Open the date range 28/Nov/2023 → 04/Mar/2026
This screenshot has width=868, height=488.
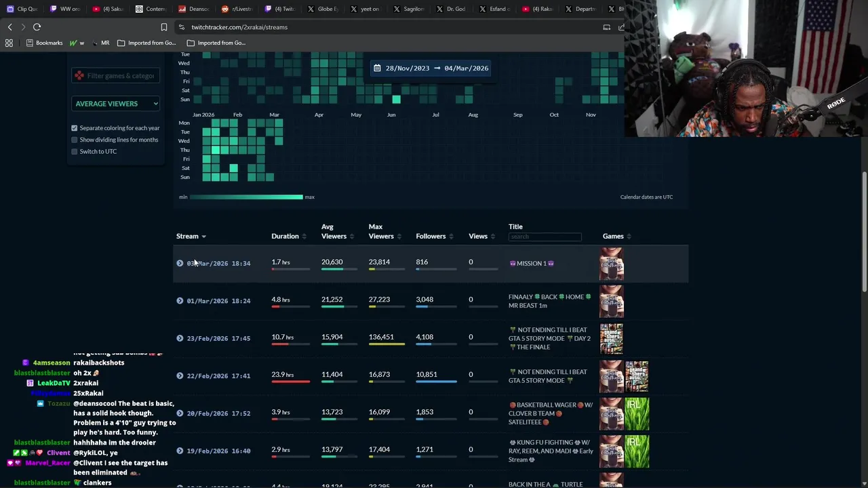click(430, 68)
